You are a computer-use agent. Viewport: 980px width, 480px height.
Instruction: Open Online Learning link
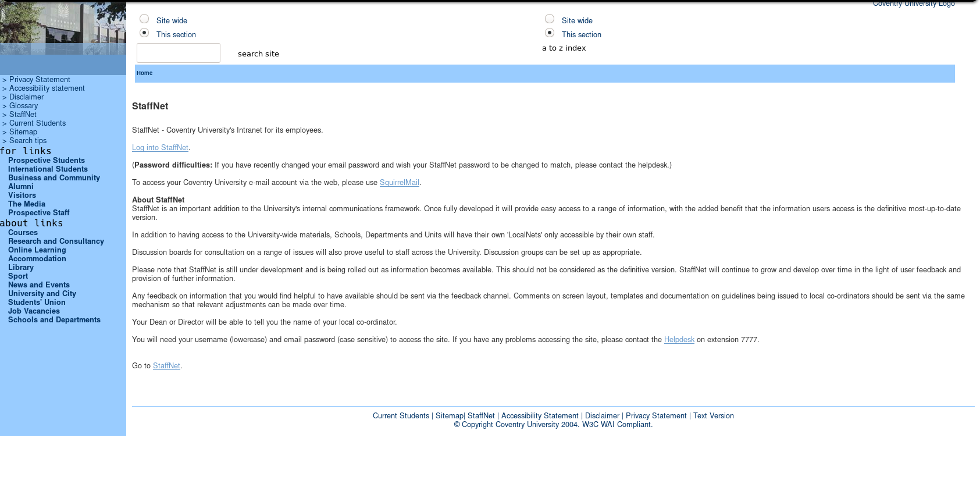coord(37,250)
